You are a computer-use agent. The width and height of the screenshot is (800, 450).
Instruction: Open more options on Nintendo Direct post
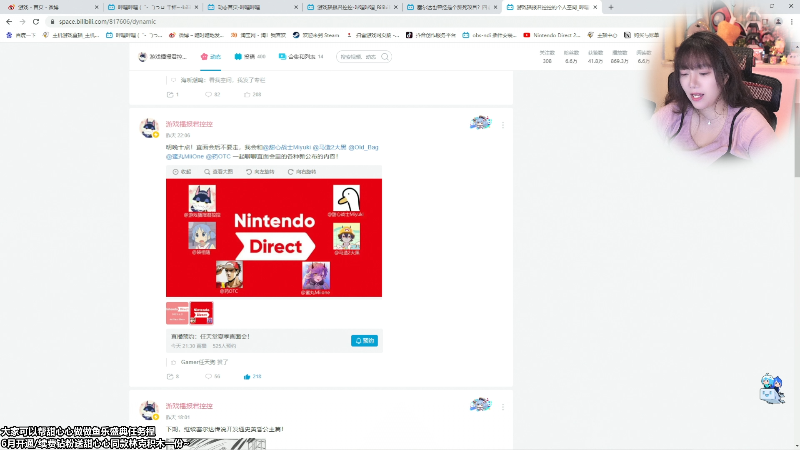click(503, 125)
